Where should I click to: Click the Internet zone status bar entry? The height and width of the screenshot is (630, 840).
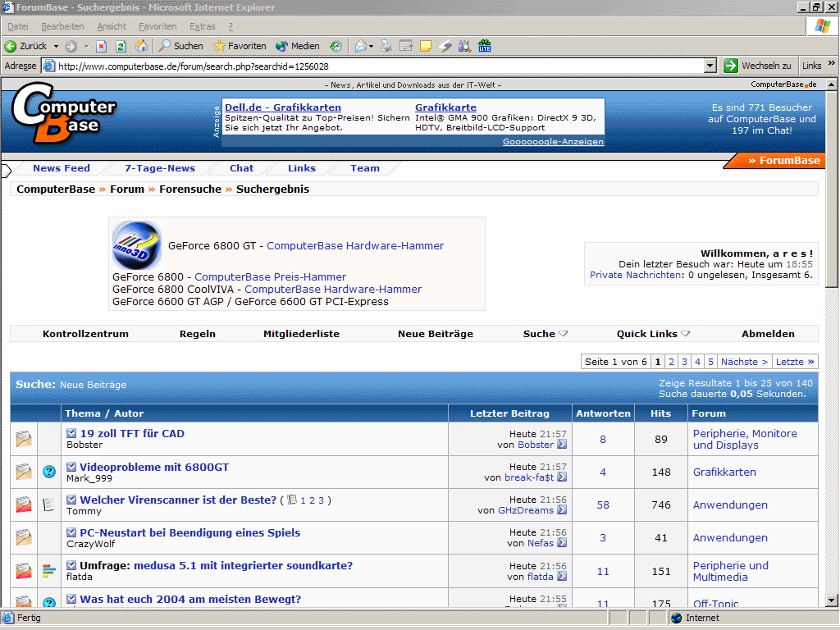point(695,618)
